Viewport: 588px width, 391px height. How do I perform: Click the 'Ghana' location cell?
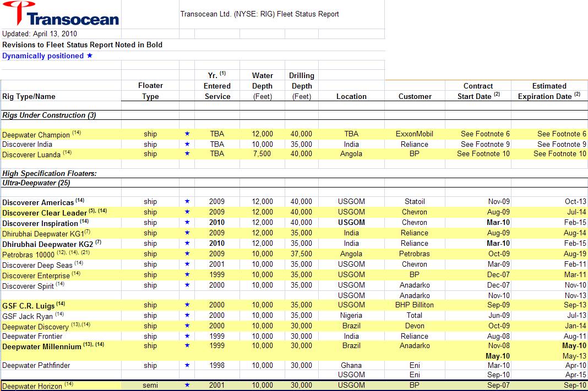[x=351, y=365]
